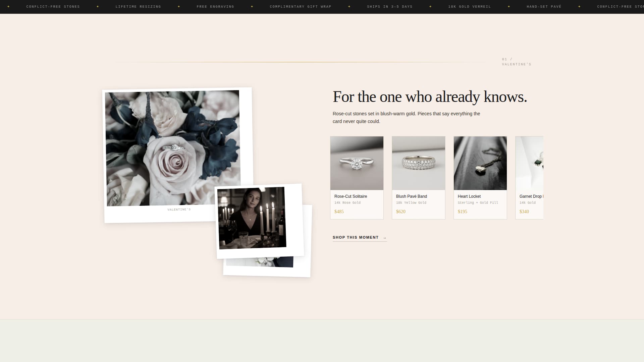Click the diamond icon beside HAND-SET PAVÉ
644x362 pixels.
509,6
